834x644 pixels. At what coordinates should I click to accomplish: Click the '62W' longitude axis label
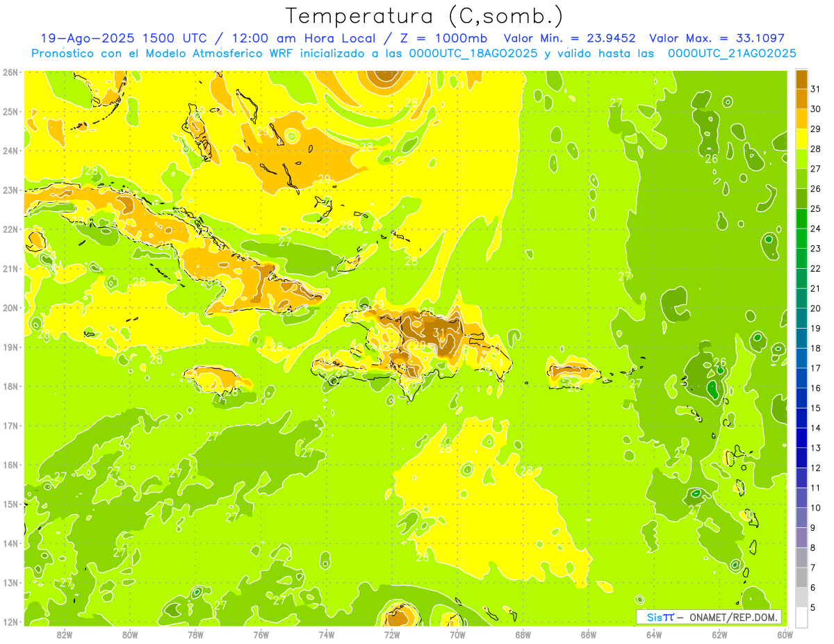[720, 634]
